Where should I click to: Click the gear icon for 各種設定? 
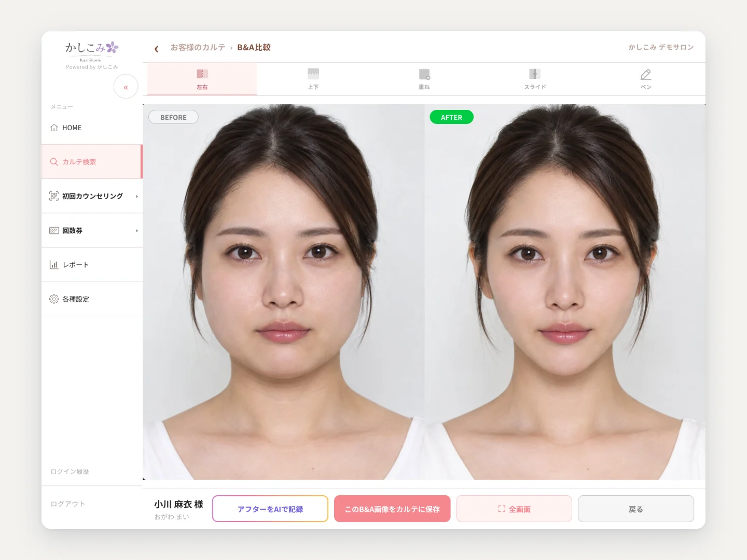tap(54, 299)
